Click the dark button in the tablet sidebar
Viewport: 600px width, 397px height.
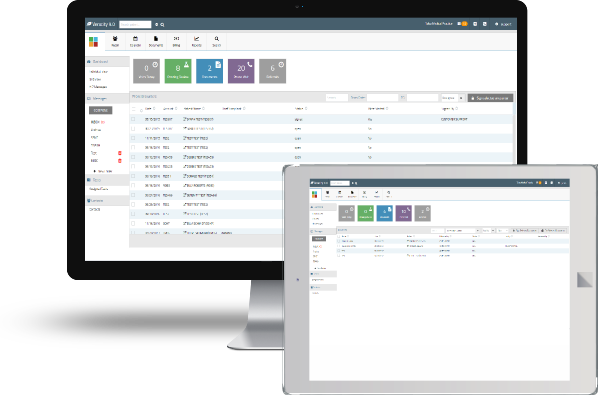[x=319, y=239]
